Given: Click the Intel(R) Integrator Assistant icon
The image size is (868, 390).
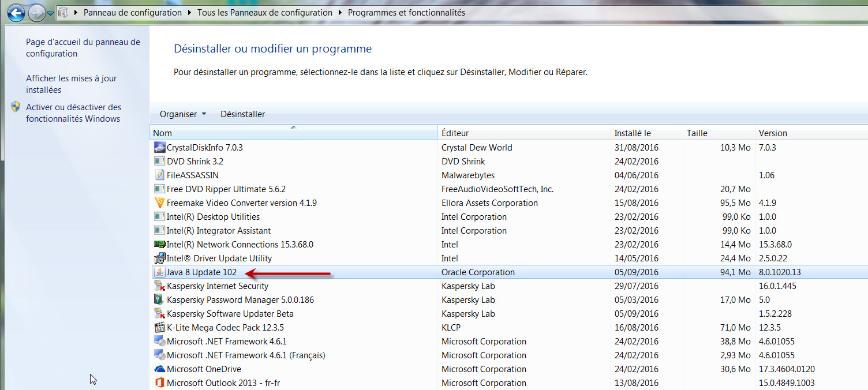Looking at the screenshot, I should tap(160, 230).
